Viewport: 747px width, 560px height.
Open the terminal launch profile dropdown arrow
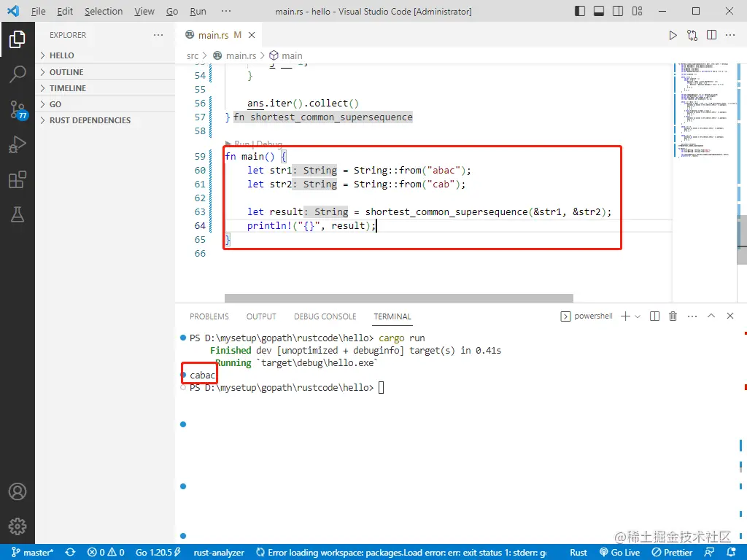(638, 316)
